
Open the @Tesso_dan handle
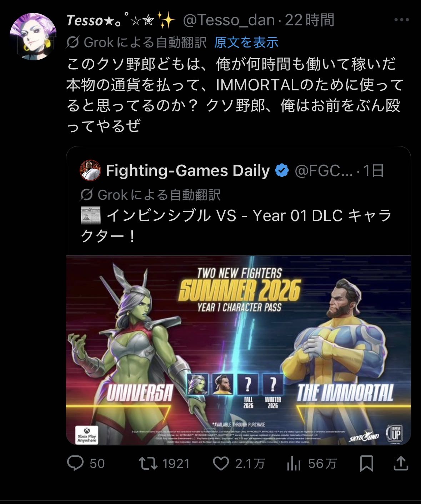coord(229,20)
